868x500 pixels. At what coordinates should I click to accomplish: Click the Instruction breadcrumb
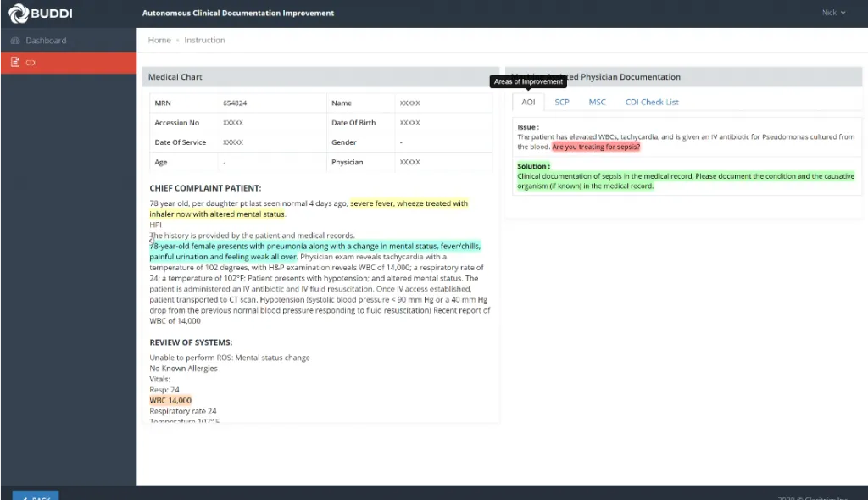pos(204,40)
